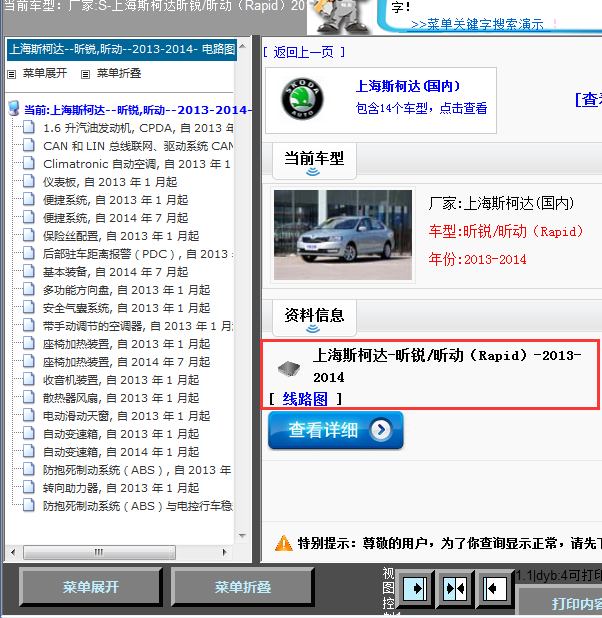The height and width of the screenshot is (618, 602).
Task: Click document icon beside 安全气囊系统 entry
Action: pos(28,307)
